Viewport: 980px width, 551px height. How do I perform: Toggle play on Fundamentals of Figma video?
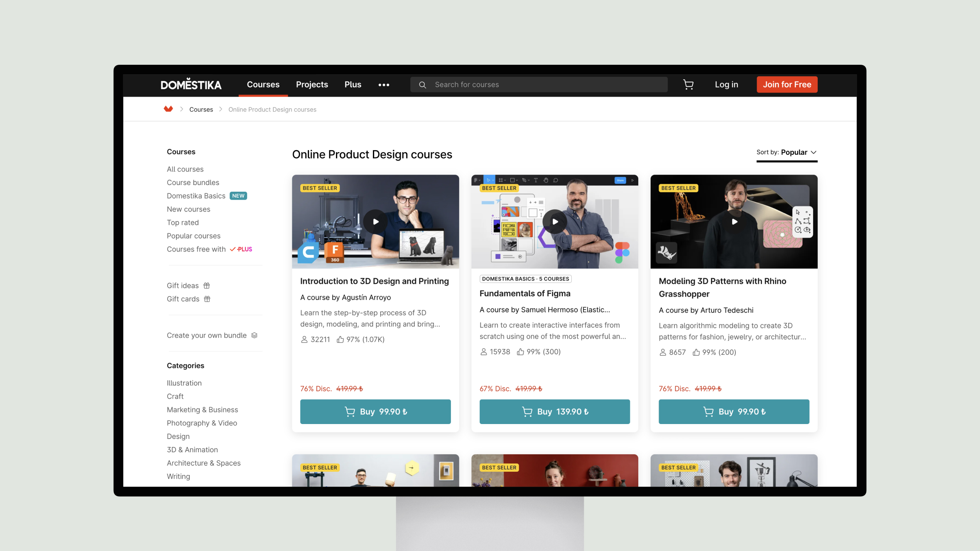tap(555, 221)
